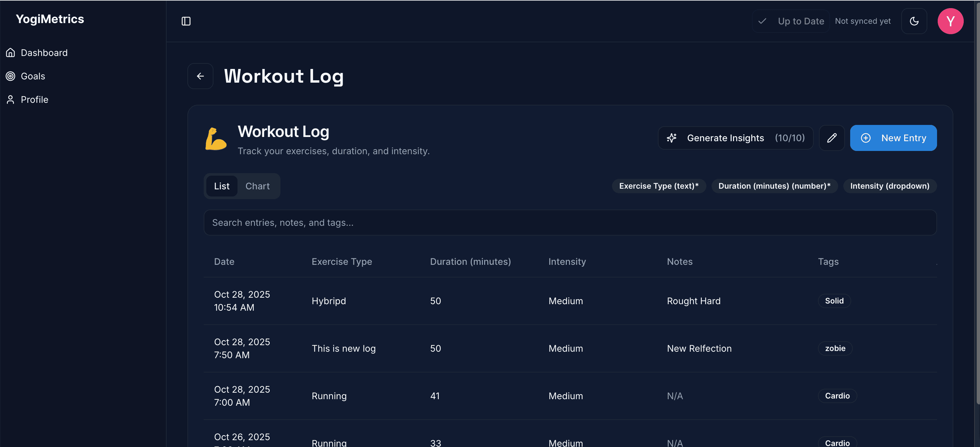Click the search entries input field

(x=569, y=223)
